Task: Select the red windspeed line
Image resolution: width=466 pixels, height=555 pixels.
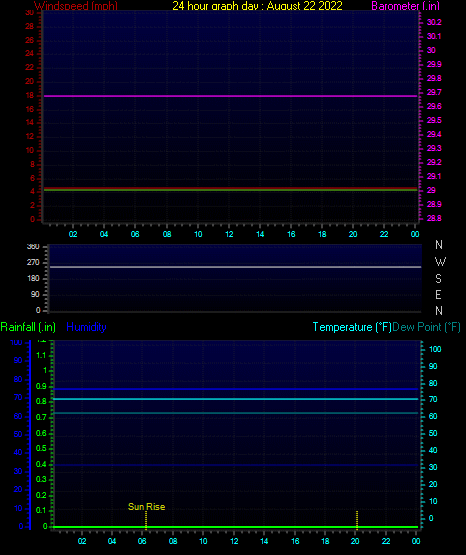Action: pyautogui.click(x=230, y=188)
